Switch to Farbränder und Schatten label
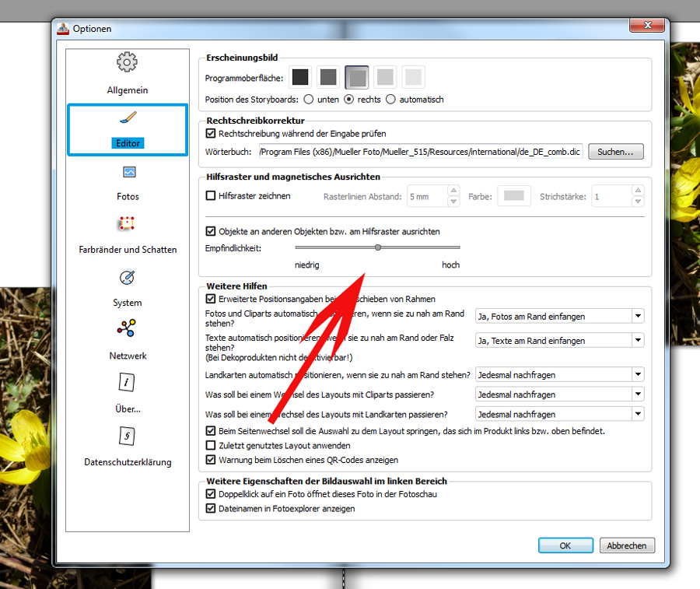The image size is (700, 589). coord(128,250)
